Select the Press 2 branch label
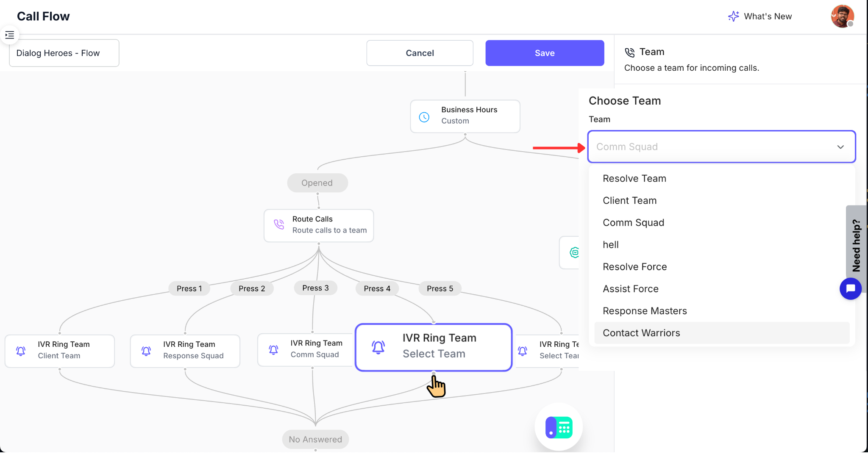Image resolution: width=868 pixels, height=454 pixels. pos(252,288)
